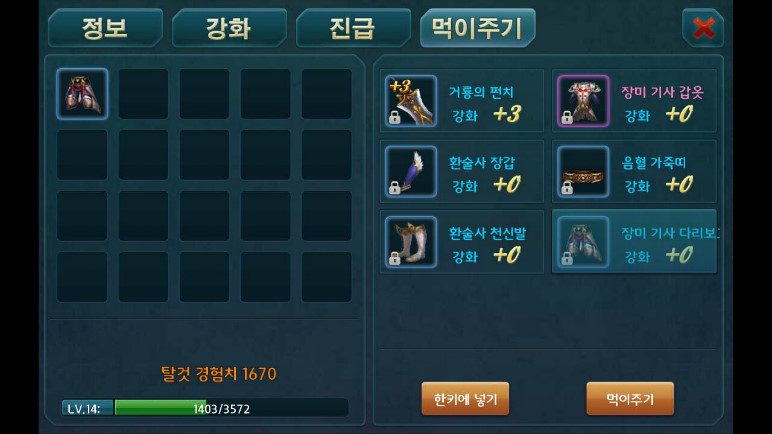772x434 pixels.
Task: Select the 장미 기사 갑옷 armor icon
Action: [583, 101]
